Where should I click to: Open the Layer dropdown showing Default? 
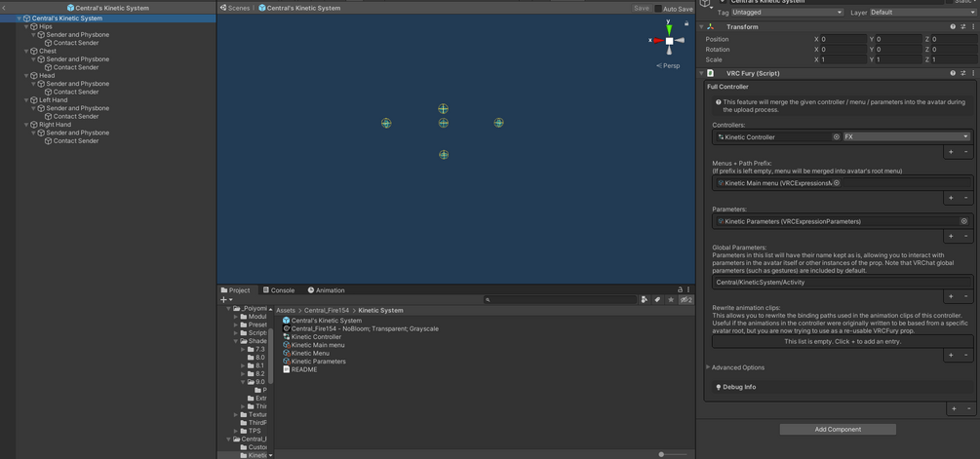pos(922,13)
